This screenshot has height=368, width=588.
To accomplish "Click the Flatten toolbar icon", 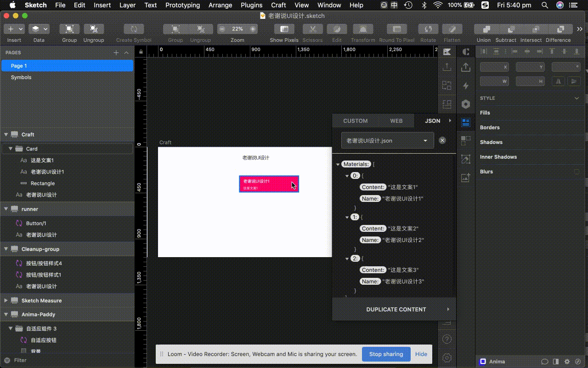I will pyautogui.click(x=452, y=29).
